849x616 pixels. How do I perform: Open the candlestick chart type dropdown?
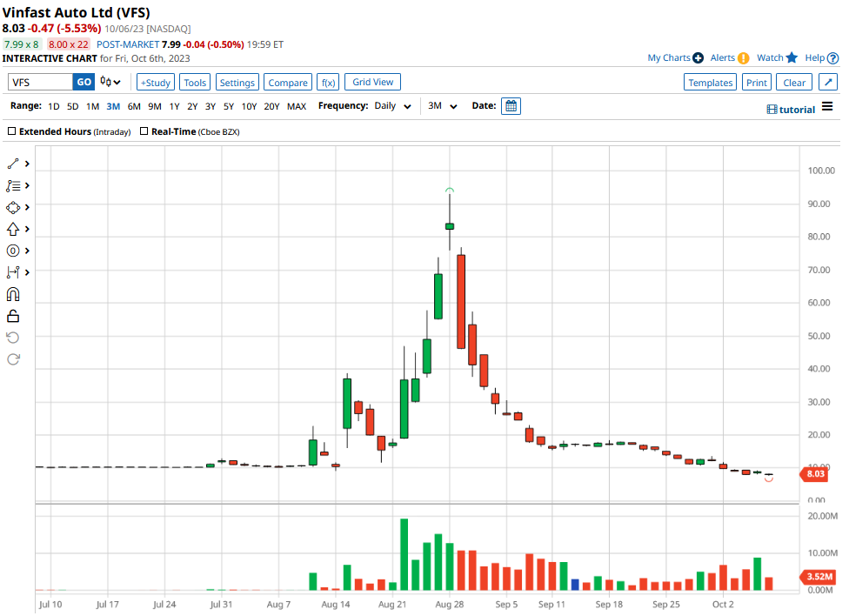tap(110, 82)
